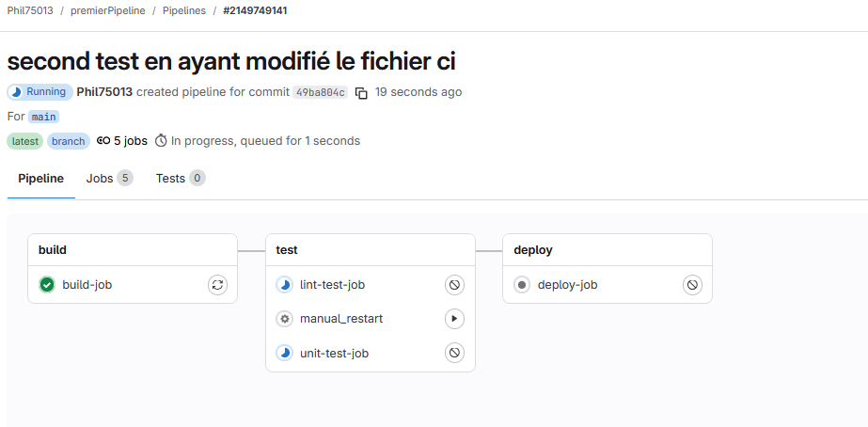Retry the build-job with the refresh icon
The height and width of the screenshot is (427, 868).
pos(218,285)
